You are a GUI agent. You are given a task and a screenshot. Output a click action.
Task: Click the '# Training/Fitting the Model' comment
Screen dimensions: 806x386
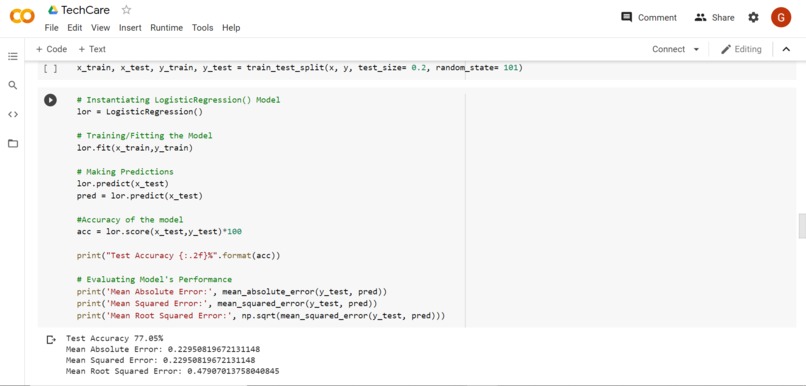tap(144, 136)
